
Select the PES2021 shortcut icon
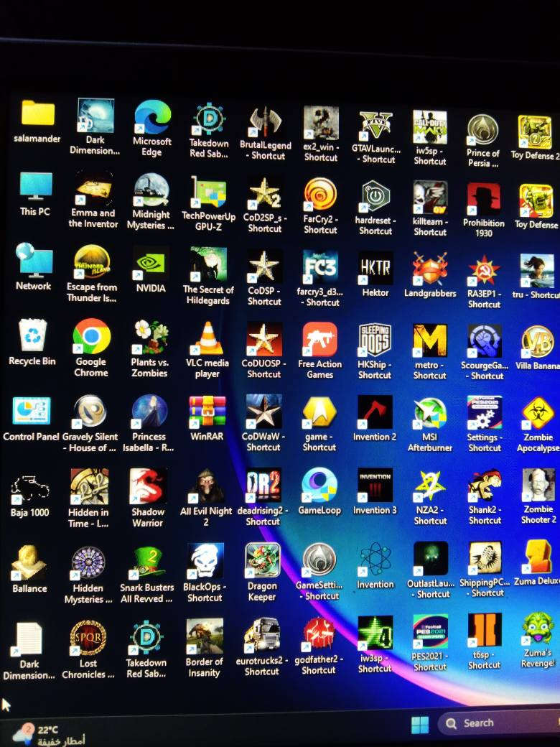click(430, 632)
